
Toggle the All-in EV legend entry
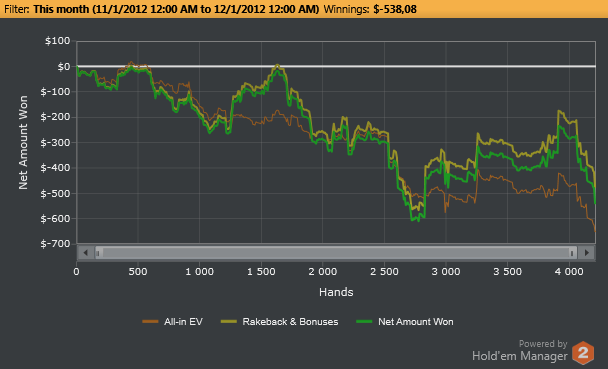coord(173,322)
